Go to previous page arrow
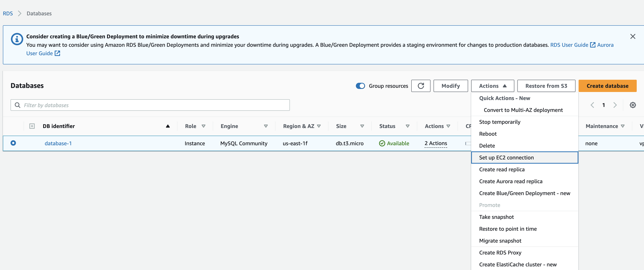The image size is (644, 270). point(592,105)
